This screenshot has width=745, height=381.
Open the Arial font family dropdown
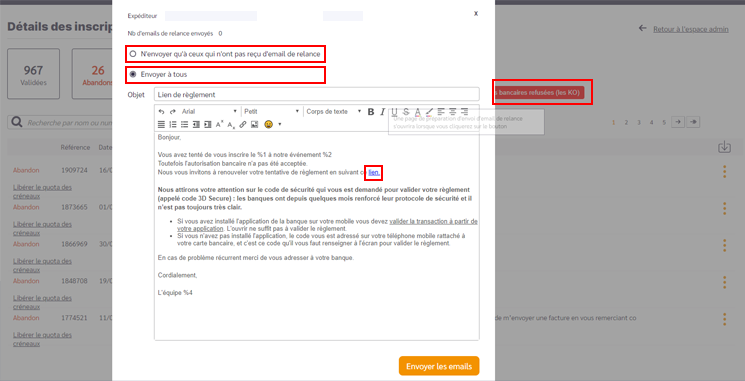point(210,112)
